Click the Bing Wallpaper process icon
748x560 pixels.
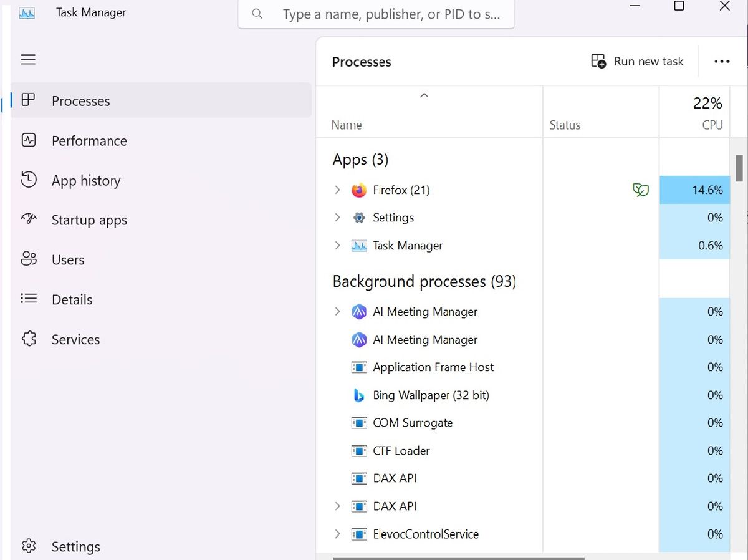359,395
